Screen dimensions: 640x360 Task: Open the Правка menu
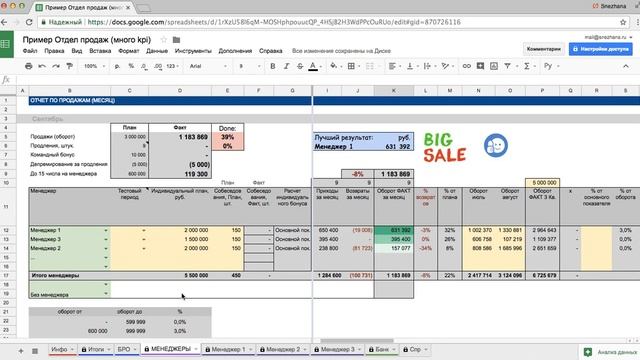(54, 51)
